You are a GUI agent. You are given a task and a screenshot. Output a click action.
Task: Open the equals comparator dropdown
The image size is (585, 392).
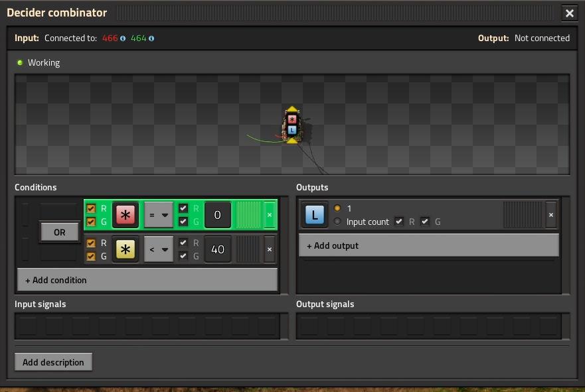159,215
